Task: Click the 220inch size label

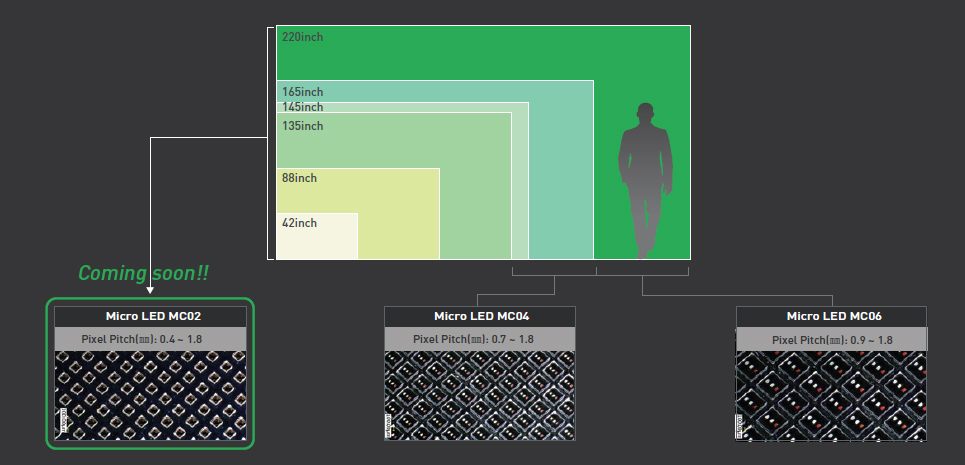Action: pyautogui.click(x=302, y=37)
